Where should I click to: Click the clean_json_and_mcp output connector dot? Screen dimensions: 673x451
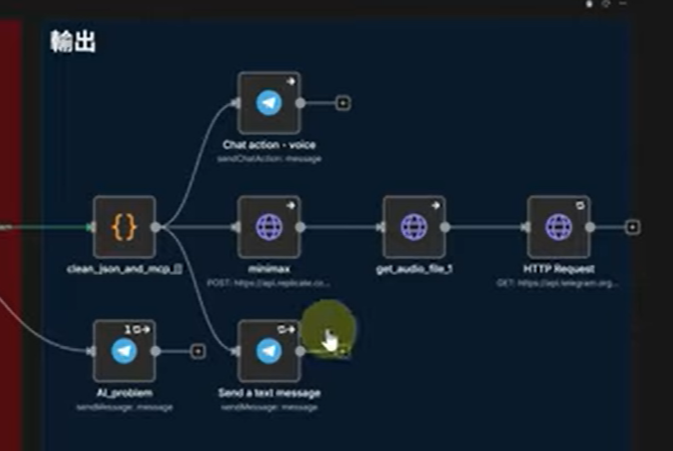[x=156, y=227]
